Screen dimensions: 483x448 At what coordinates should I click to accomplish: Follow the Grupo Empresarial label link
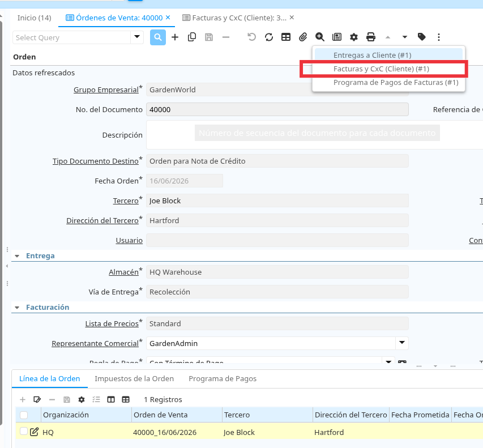point(106,90)
